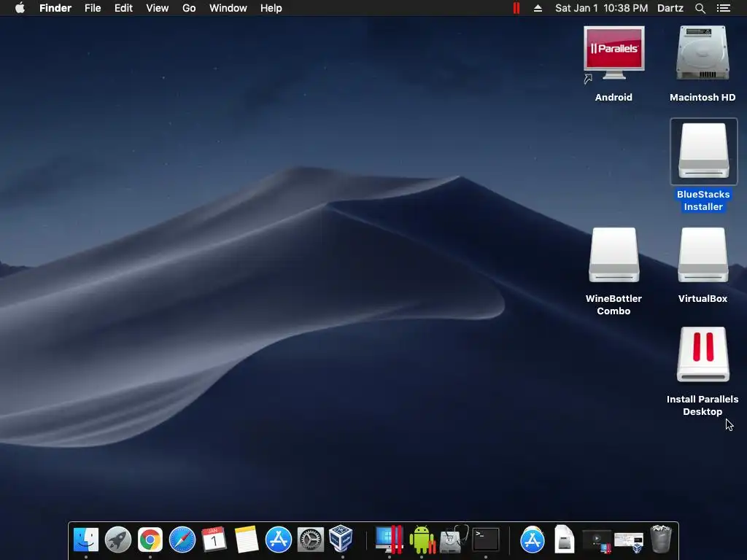Open Notes app in the Dock

247,540
